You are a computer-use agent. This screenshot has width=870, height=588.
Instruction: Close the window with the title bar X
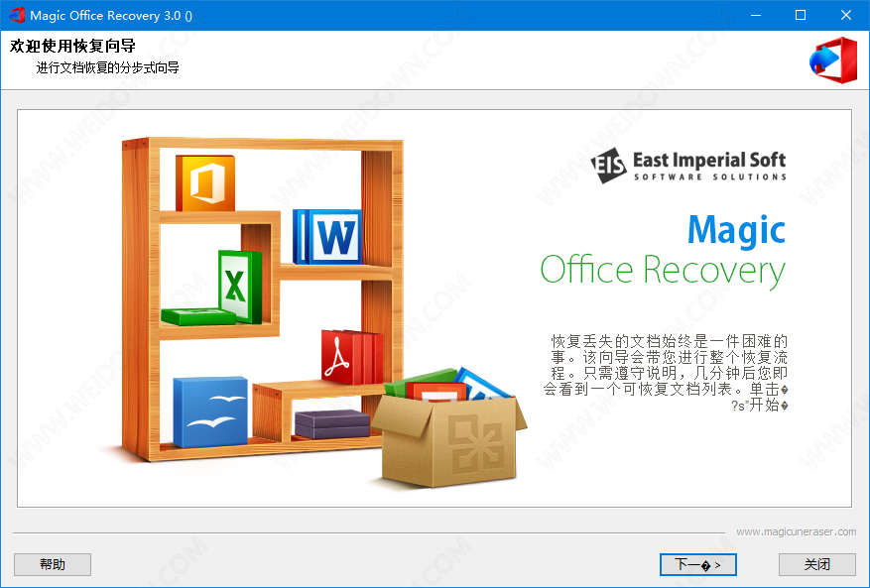pos(845,15)
